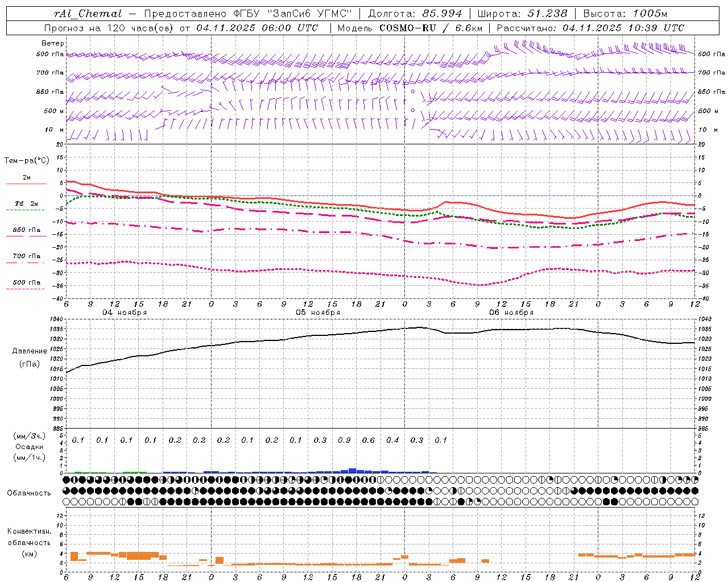Click the 06 ноября date label
The height and width of the screenshot is (582, 728).
point(511,313)
